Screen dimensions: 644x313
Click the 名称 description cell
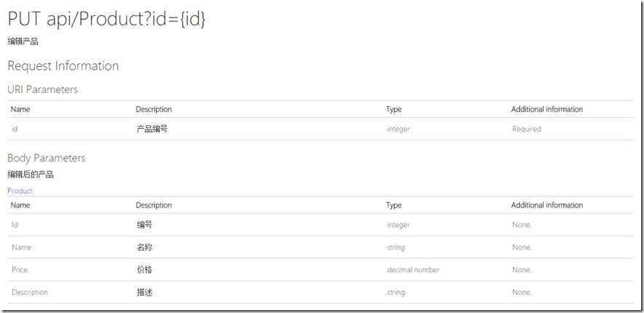(144, 247)
